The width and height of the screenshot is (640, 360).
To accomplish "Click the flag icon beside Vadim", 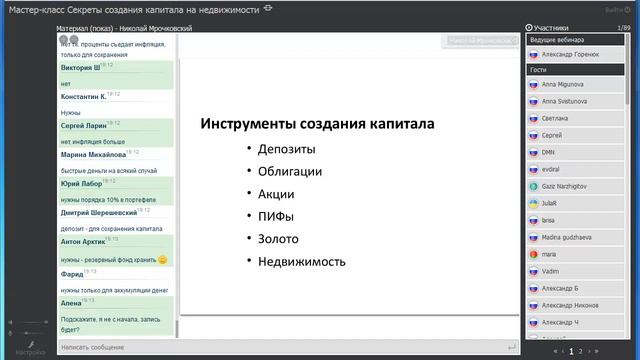I will coord(533,271).
